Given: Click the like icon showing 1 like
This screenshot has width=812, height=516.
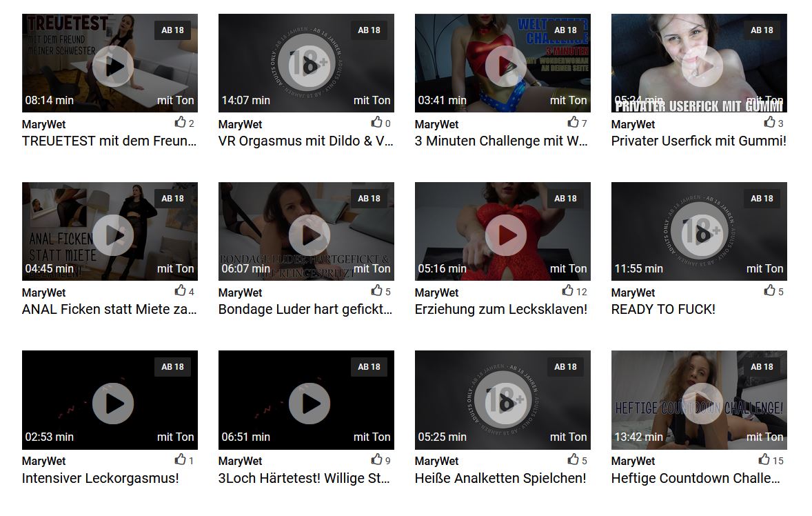Looking at the screenshot, I should point(180,459).
